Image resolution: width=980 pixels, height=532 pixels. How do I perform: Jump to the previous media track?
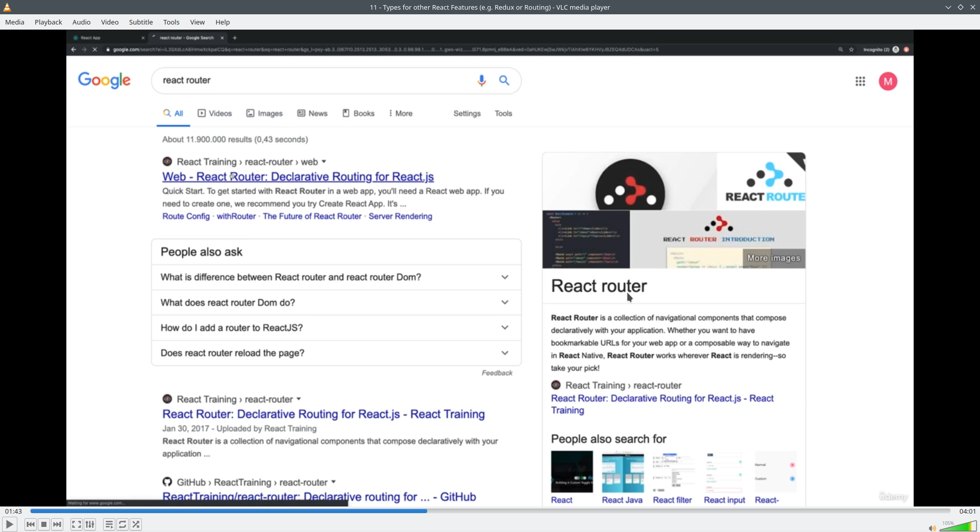(31, 524)
